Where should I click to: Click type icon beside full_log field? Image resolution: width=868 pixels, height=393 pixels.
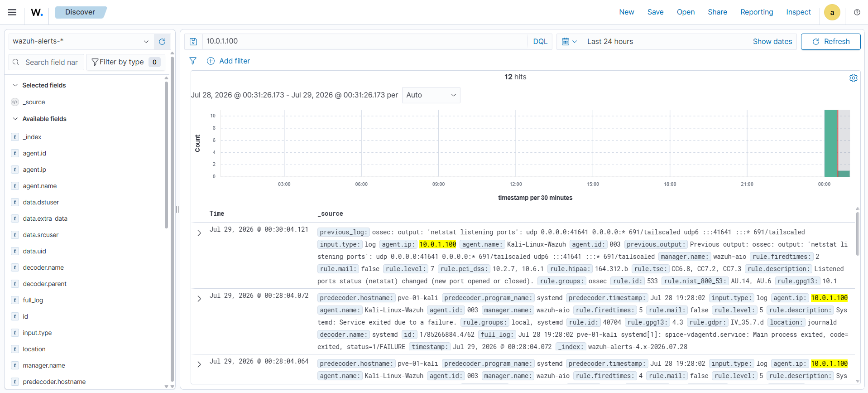pos(15,300)
